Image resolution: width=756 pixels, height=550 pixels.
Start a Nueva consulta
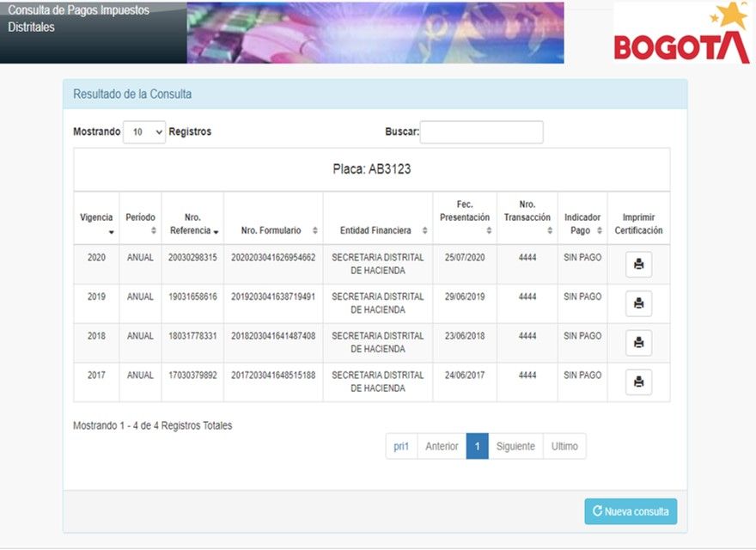631,511
